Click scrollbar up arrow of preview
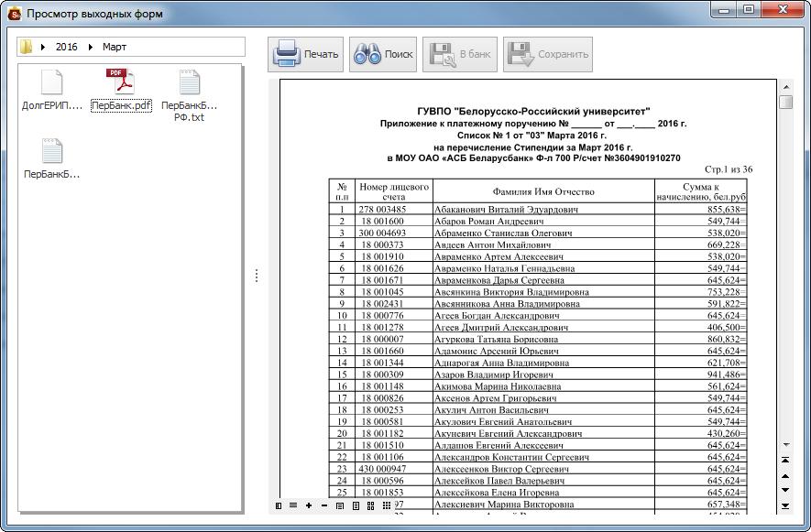The width and height of the screenshot is (811, 532). click(x=786, y=87)
